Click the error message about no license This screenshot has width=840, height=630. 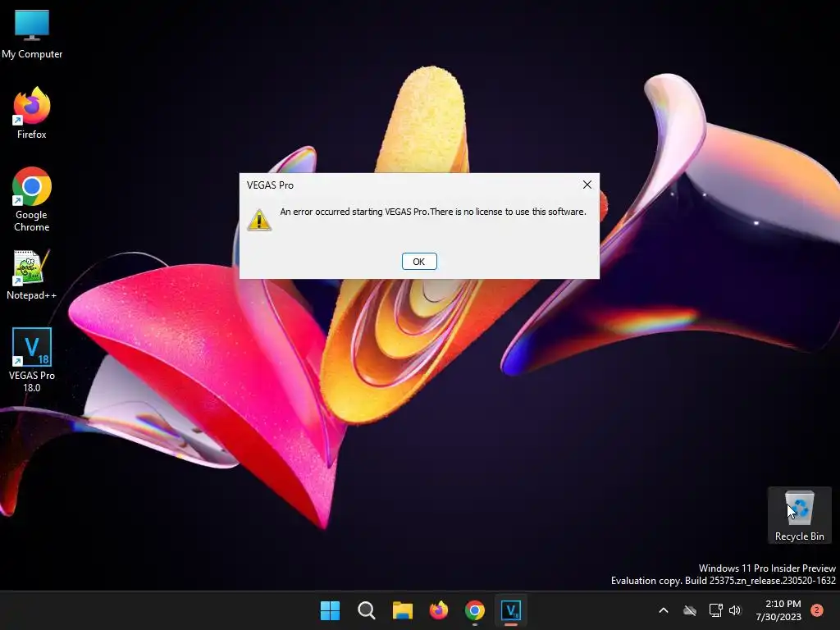click(x=433, y=212)
